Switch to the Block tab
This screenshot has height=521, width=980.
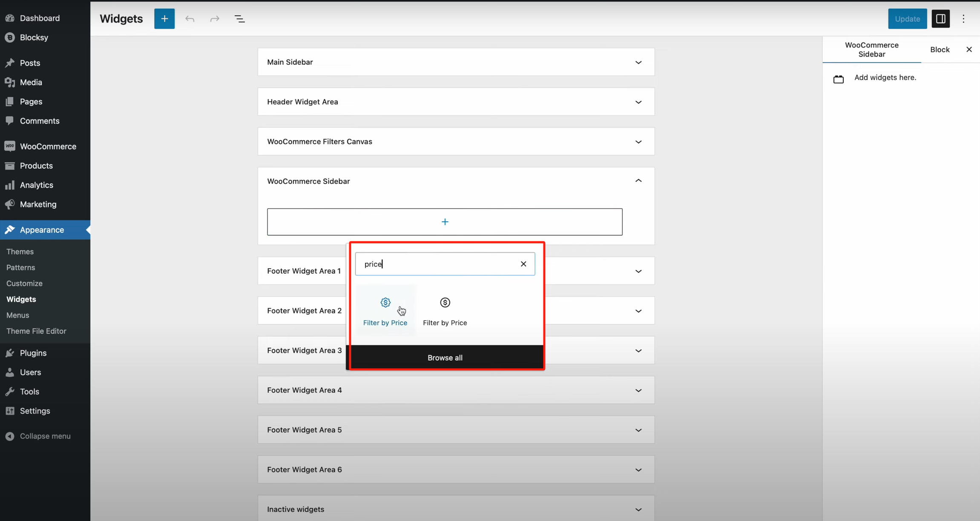(940, 49)
